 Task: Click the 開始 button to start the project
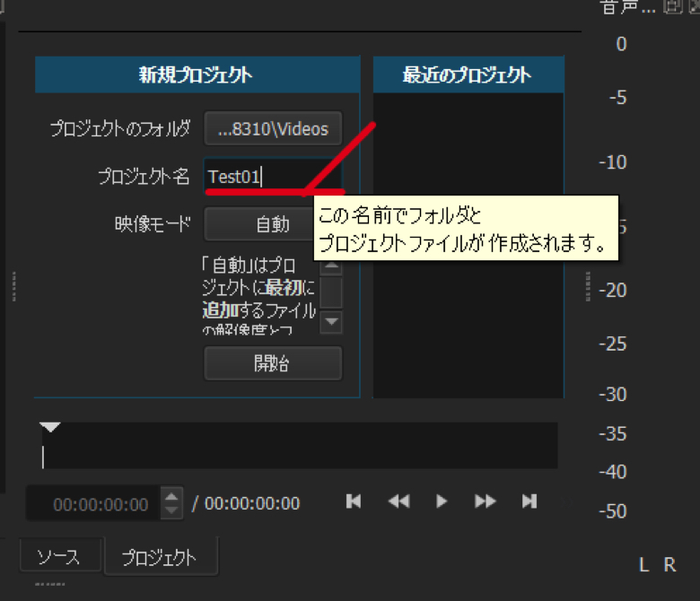pyautogui.click(x=273, y=363)
